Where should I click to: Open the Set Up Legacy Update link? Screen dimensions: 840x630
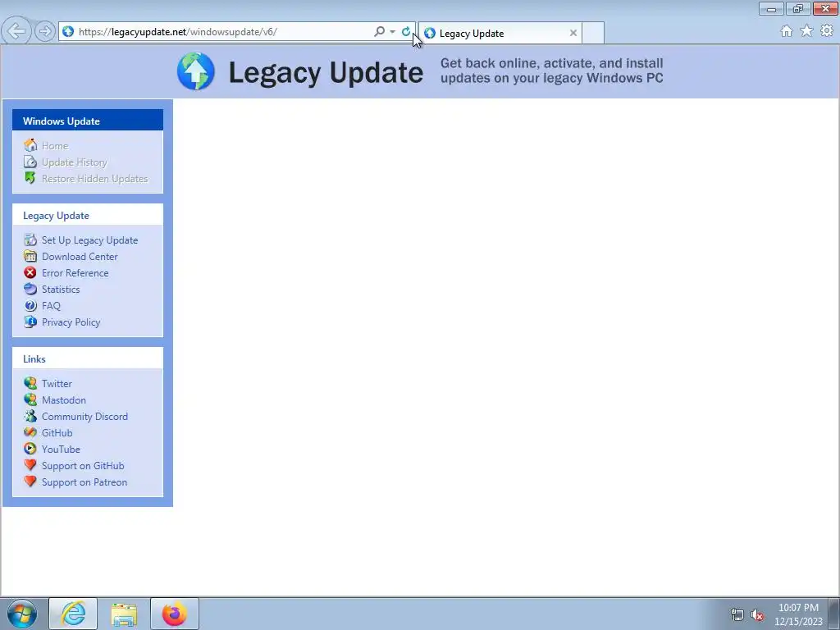(x=90, y=240)
